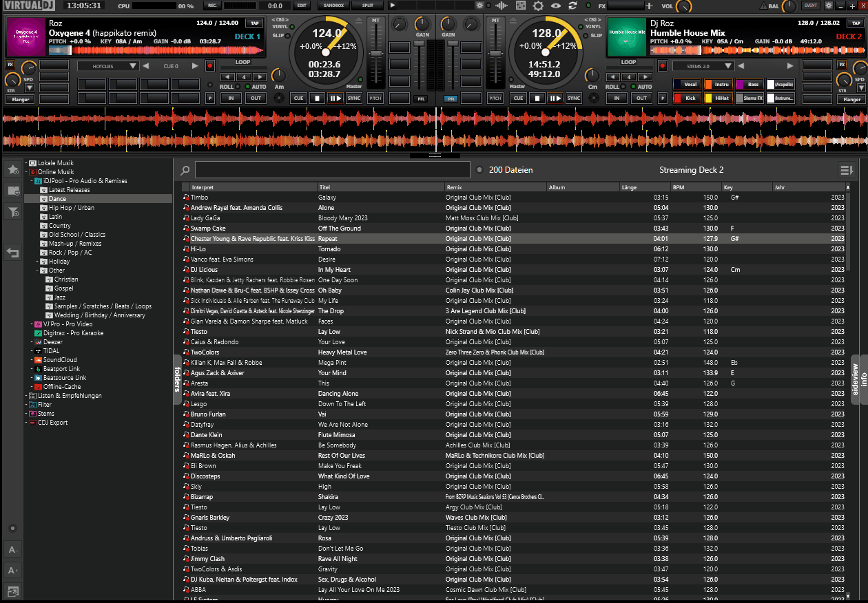Viewport: 868px width, 603px height.
Task: Click the Deck 1 pitch fader handle
Action: [x=376, y=54]
